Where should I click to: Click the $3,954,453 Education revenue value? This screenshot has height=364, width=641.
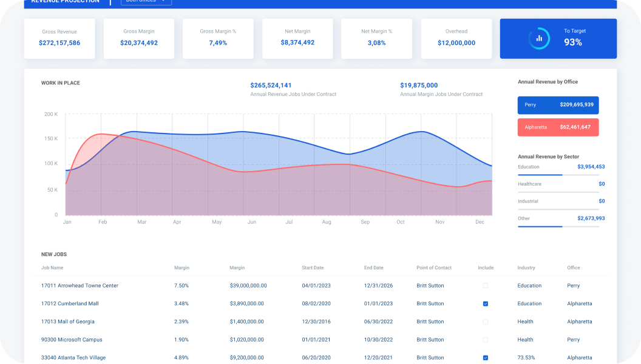point(591,167)
